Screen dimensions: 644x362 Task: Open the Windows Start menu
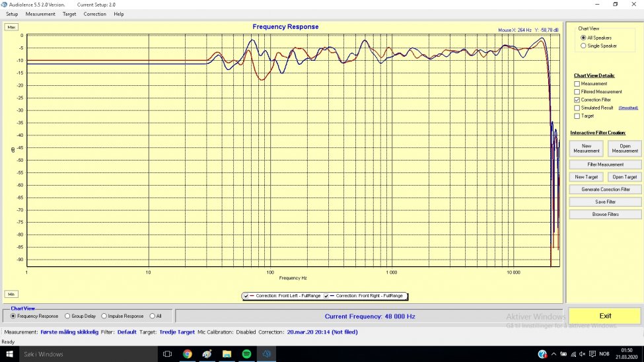(x=9, y=354)
